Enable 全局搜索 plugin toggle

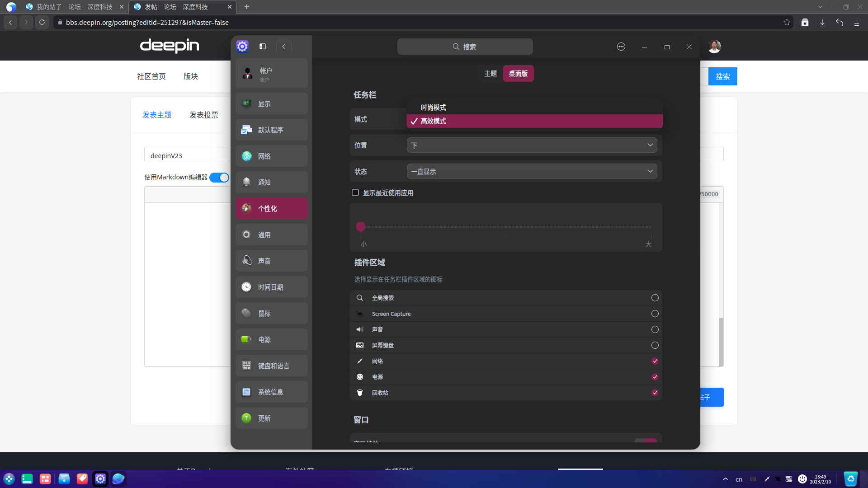tap(655, 298)
